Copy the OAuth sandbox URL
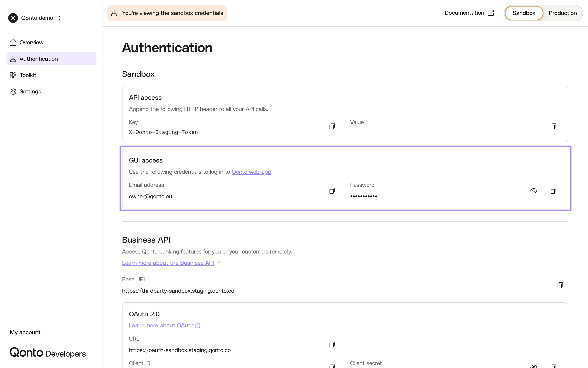The height and width of the screenshot is (368, 588). click(x=332, y=344)
